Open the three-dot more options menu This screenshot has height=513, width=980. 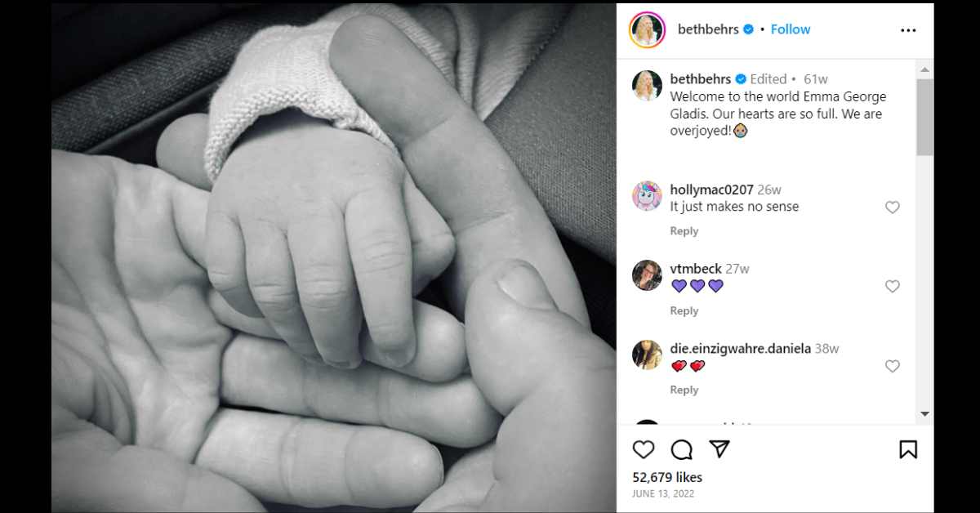click(908, 30)
